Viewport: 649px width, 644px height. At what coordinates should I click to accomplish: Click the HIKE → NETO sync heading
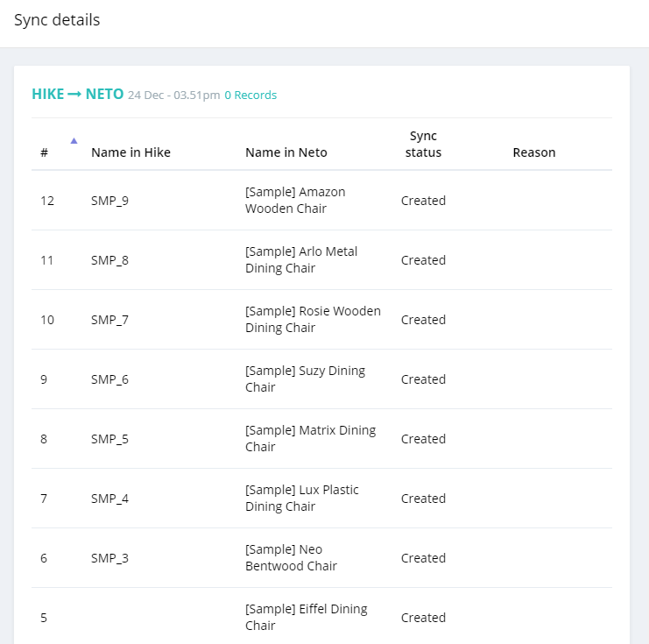[77, 94]
